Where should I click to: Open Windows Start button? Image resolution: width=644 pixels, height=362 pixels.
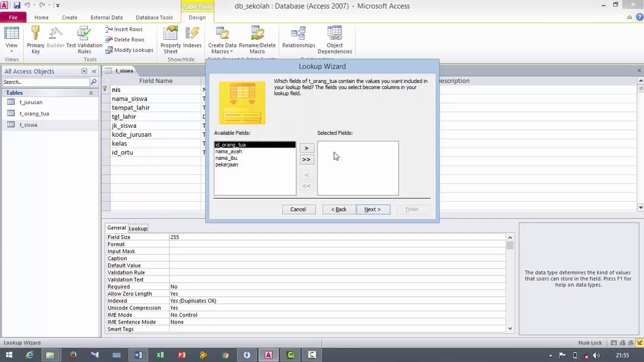click(x=9, y=355)
